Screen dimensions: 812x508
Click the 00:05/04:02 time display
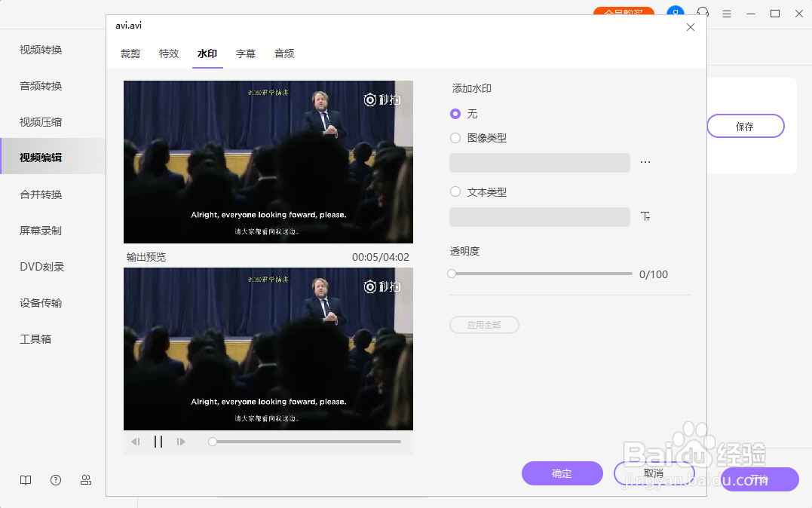point(381,257)
